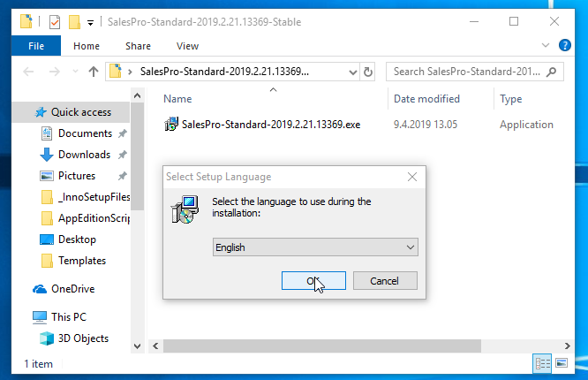Click the OneDrive cloud icon
Viewport: 588px width, 380px height.
(x=40, y=289)
